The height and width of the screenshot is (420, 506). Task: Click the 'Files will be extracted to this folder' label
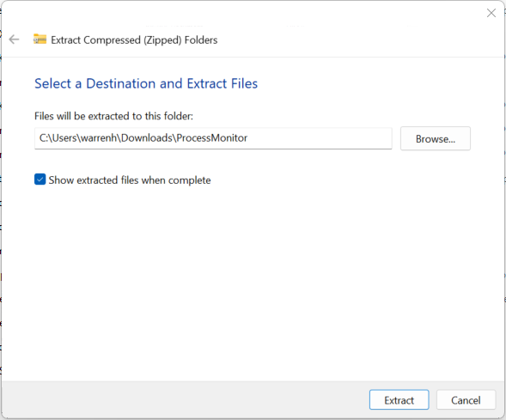point(113,116)
